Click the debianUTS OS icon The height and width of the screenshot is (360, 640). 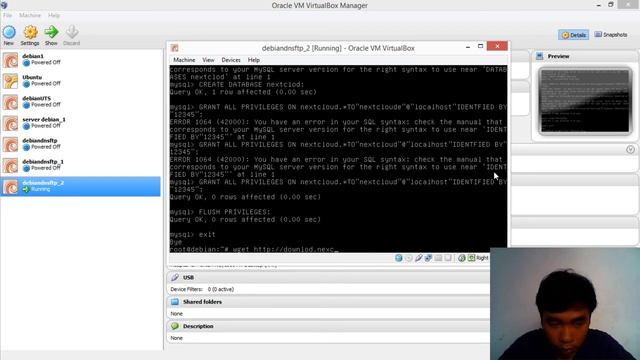pos(10,102)
